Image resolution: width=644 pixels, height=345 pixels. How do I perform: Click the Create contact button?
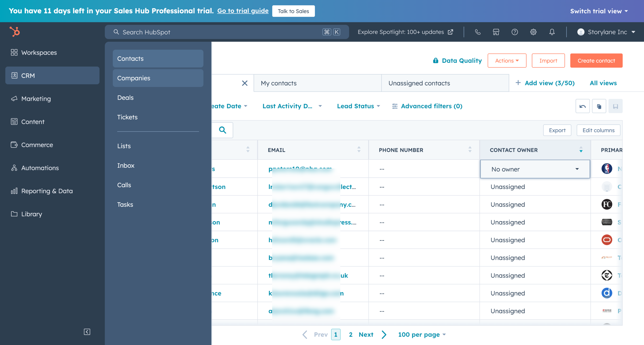(596, 61)
